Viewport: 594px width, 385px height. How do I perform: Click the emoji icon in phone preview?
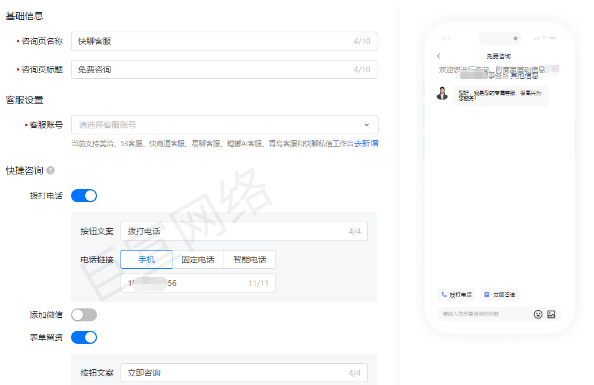(x=538, y=314)
